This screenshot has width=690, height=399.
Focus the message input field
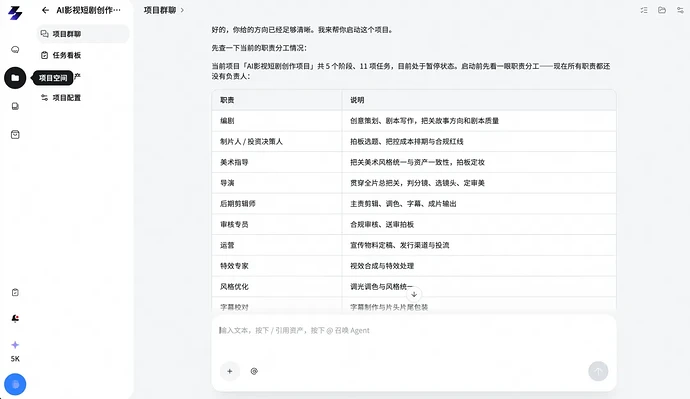[x=414, y=330]
